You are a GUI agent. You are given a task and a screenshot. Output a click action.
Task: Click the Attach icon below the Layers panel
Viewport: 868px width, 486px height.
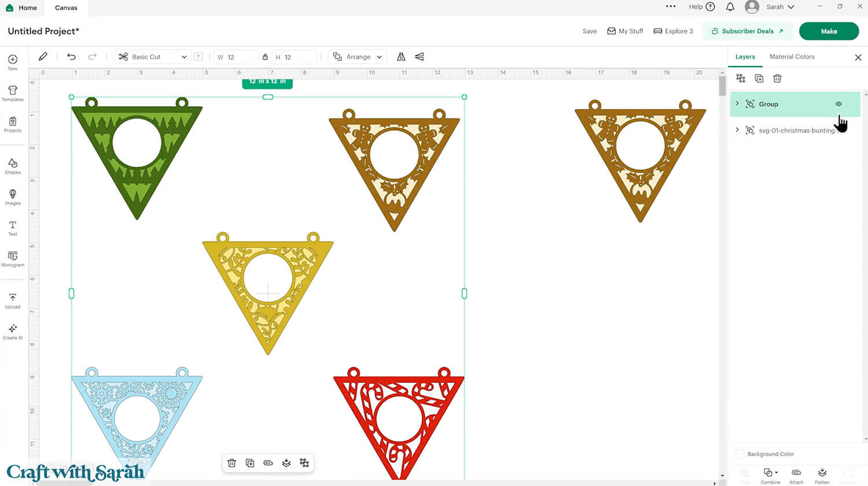796,474
